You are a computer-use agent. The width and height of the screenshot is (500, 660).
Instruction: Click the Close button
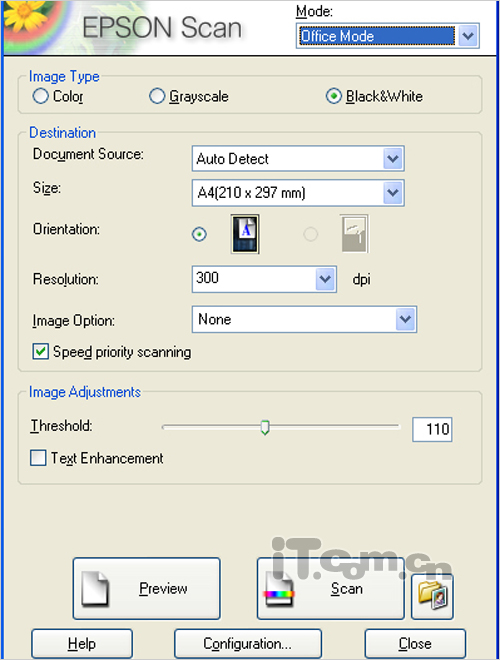(x=415, y=644)
